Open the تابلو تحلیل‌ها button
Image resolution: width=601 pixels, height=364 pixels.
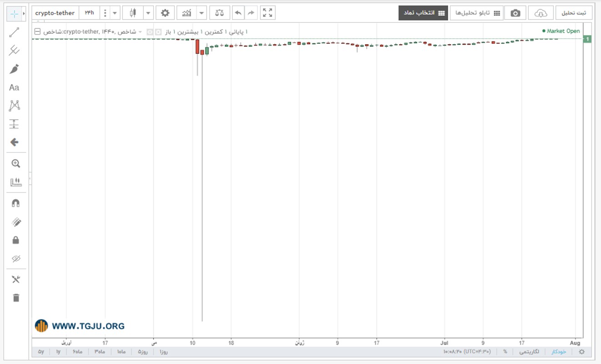pos(477,13)
